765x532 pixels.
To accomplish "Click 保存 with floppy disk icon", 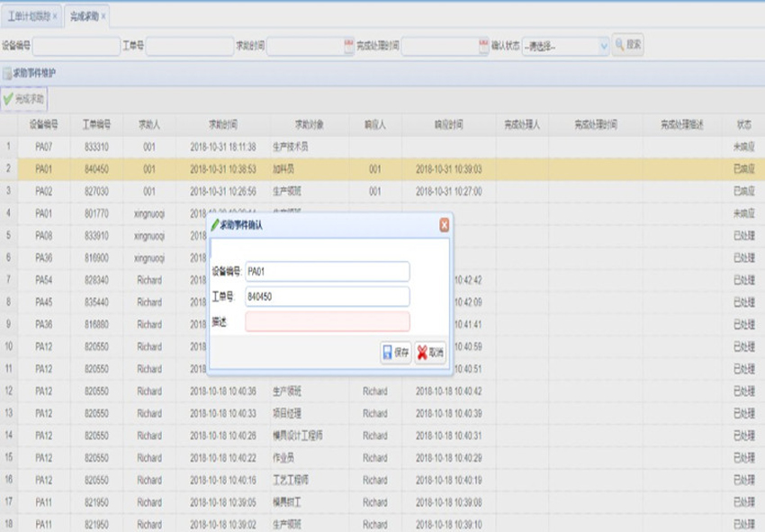I will click(396, 354).
